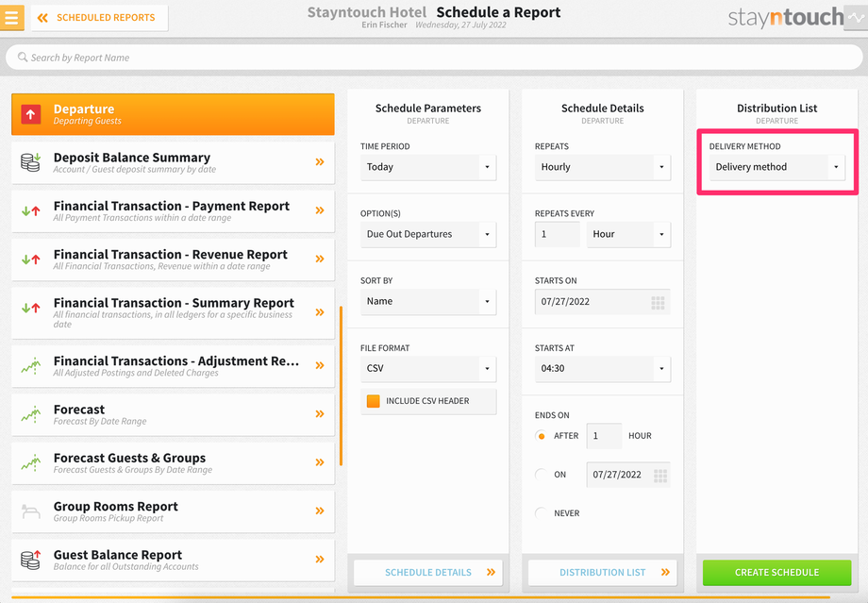The width and height of the screenshot is (868, 603).
Task: Select the Ends On After radio button
Action: (542, 436)
